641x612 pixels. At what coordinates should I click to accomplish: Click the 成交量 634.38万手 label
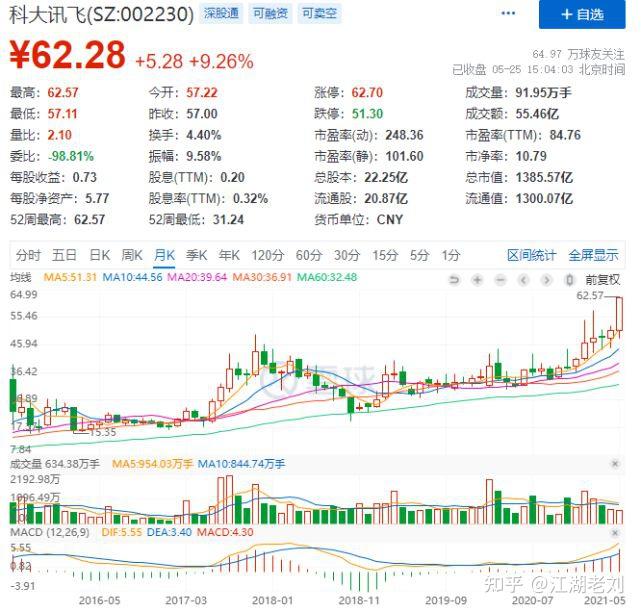click(x=55, y=464)
